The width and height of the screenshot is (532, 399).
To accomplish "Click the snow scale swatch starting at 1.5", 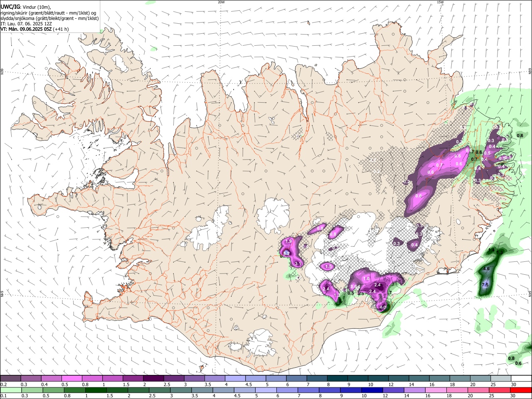I will tap(133, 379).
